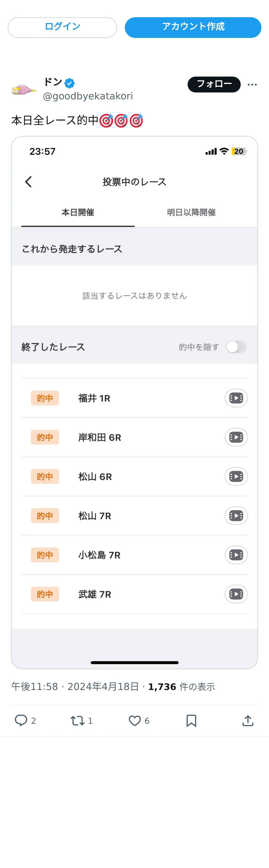The height and width of the screenshot is (868, 269).
Task: Toggle the 的中を隠す switch
Action: (236, 347)
